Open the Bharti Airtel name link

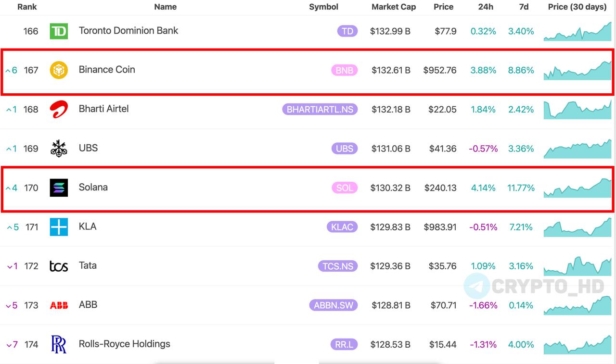click(x=104, y=109)
